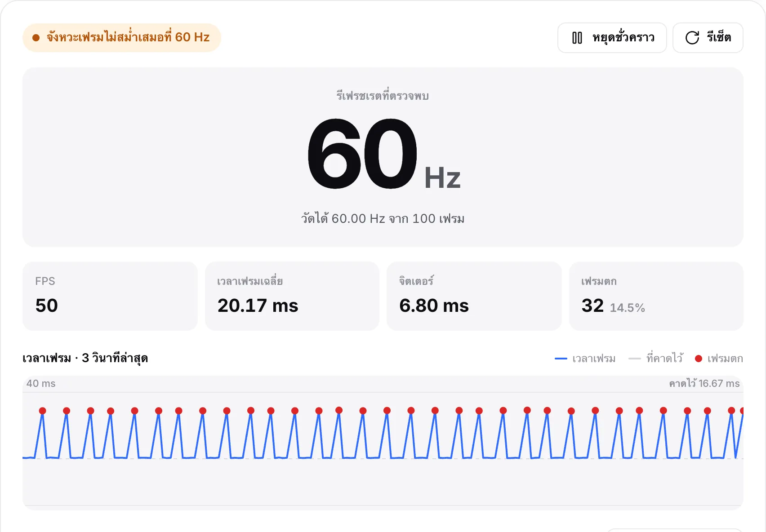Click the เวลาเฟรมเฉลี่ย card label
This screenshot has width=766, height=532.
pos(250,281)
